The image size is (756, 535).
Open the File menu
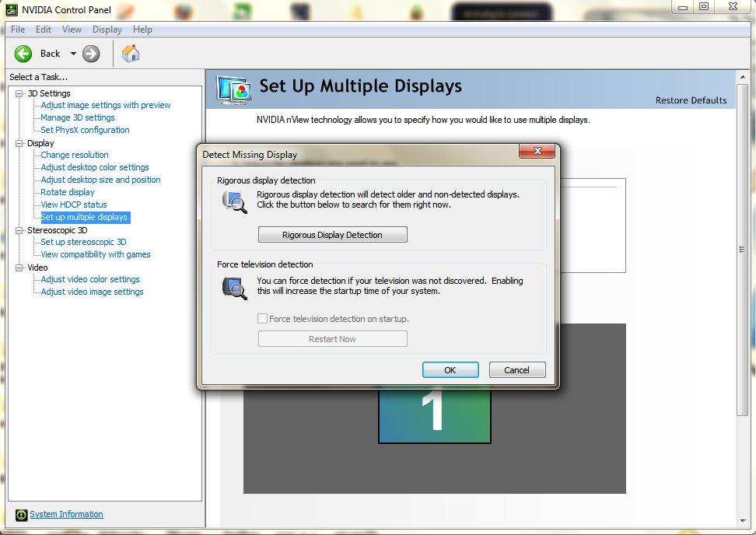(18, 30)
